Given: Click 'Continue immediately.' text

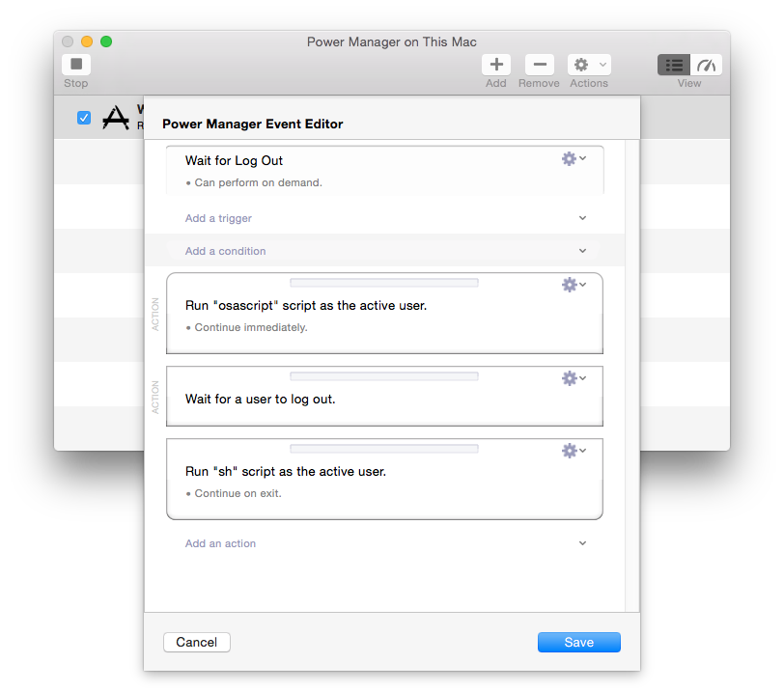Looking at the screenshot, I should click(251, 327).
